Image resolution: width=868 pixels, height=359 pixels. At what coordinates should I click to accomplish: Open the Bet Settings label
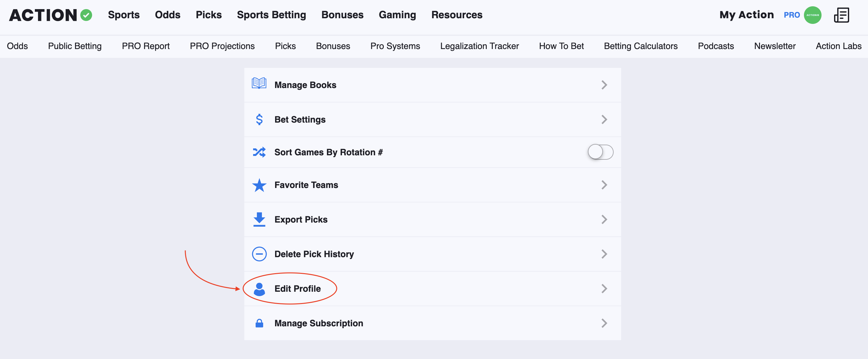click(300, 119)
